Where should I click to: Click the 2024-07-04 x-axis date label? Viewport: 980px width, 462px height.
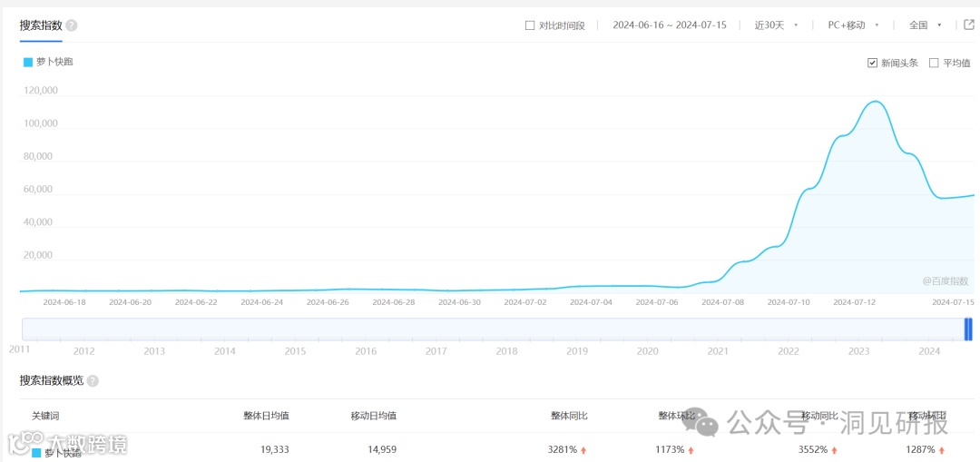pos(592,302)
